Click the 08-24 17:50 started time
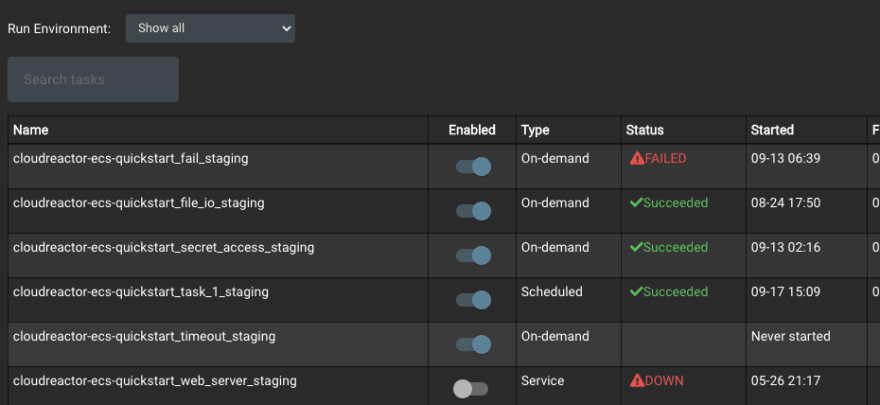Screen dimensions: 880x405 pyautogui.click(x=786, y=203)
